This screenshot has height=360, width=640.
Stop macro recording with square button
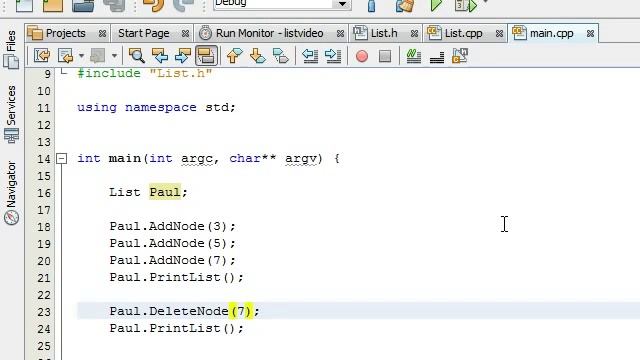pos(385,56)
